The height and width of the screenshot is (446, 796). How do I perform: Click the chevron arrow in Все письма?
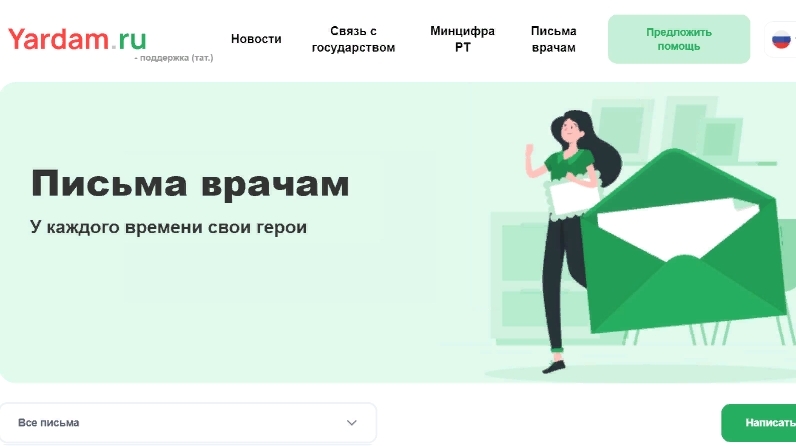pos(351,423)
